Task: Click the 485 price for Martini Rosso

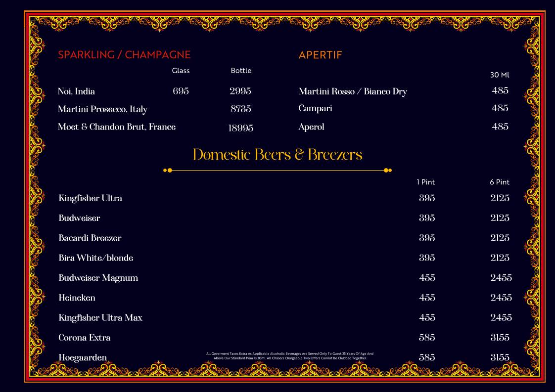Action: (x=500, y=90)
